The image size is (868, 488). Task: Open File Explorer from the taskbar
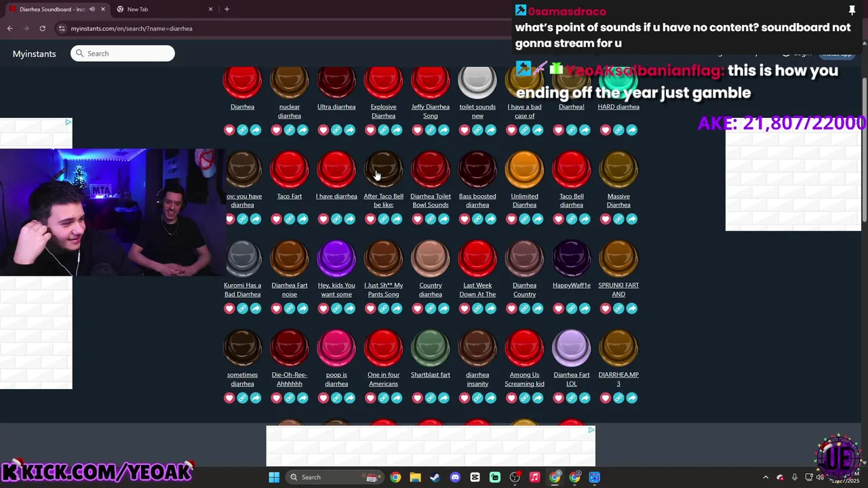pyautogui.click(x=415, y=477)
